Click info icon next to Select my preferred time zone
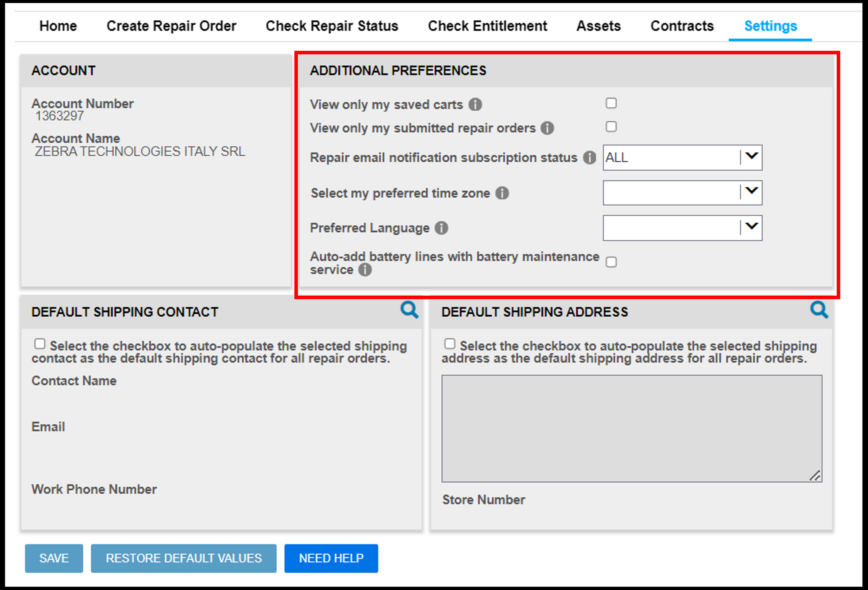 tap(502, 193)
